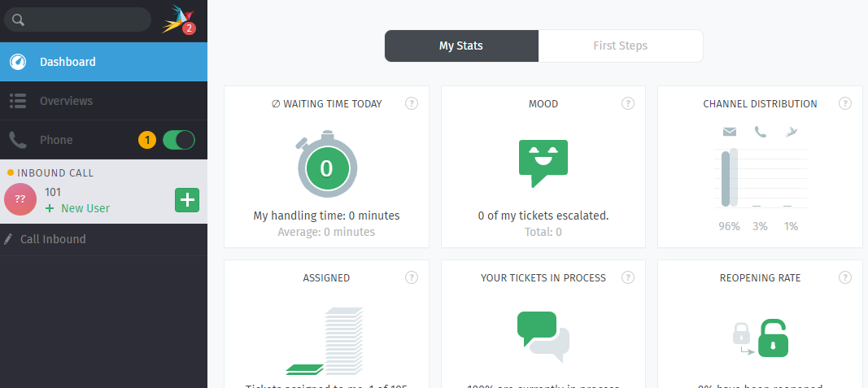Switch to the First Steps tab
The image size is (868, 388).
point(621,46)
